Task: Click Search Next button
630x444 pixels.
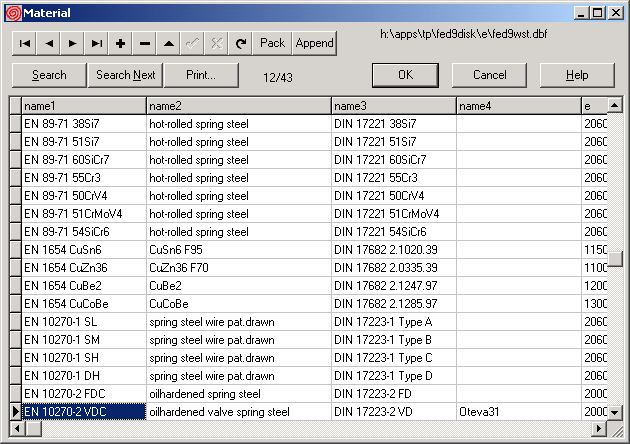Action: [125, 75]
